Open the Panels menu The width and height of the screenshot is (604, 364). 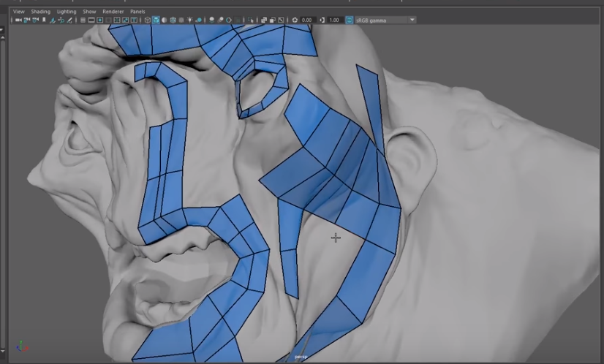137,12
